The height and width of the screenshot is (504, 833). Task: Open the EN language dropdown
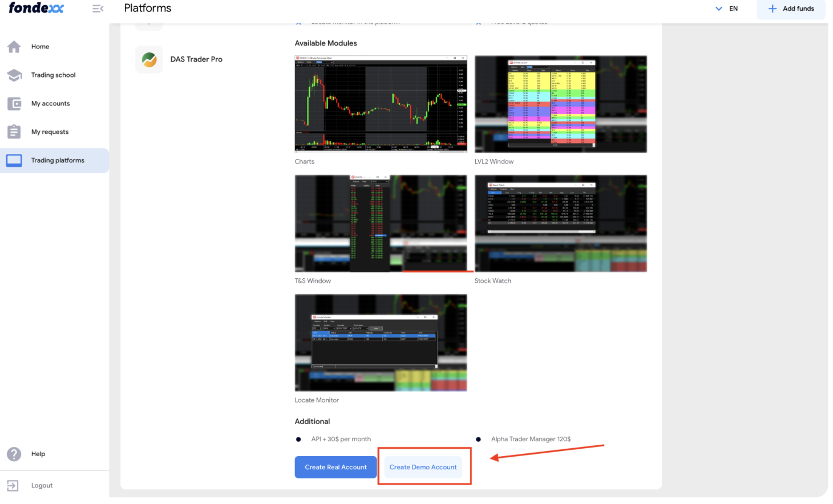[726, 9]
